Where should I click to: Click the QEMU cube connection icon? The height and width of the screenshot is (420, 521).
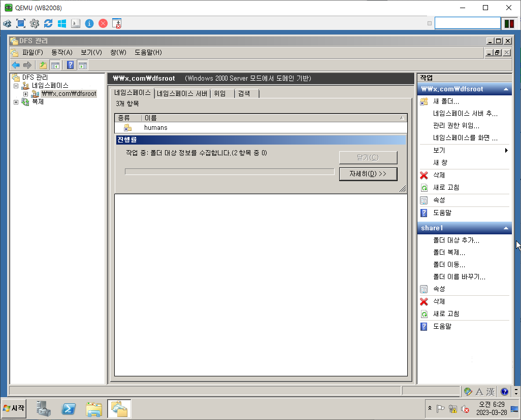click(x=7, y=23)
